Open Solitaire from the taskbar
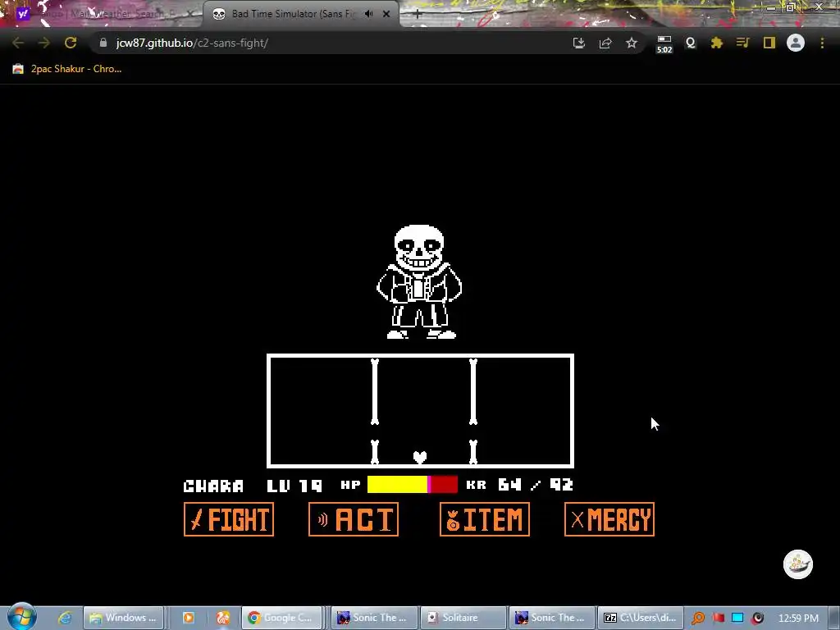 [x=463, y=618]
